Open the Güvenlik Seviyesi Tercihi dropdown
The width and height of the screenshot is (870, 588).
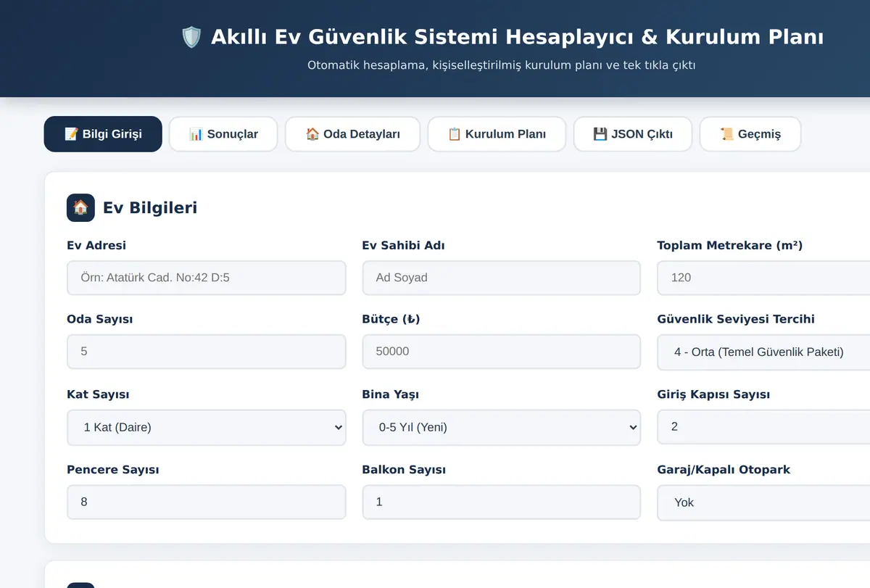pos(763,352)
